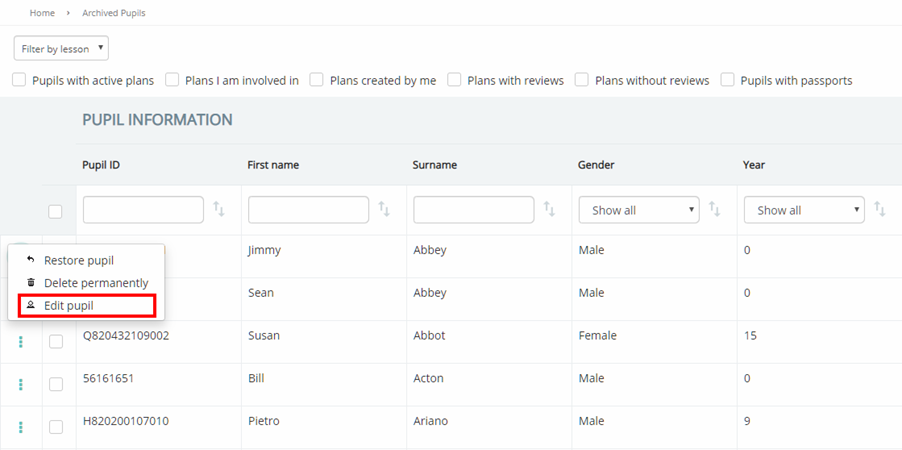Toggle Pupils with passports checkbox

(728, 80)
